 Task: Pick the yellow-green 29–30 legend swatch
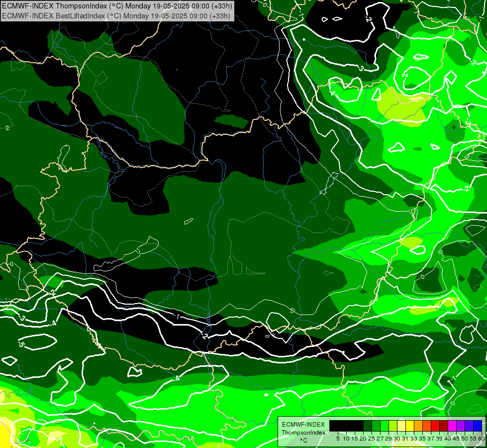(x=393, y=426)
